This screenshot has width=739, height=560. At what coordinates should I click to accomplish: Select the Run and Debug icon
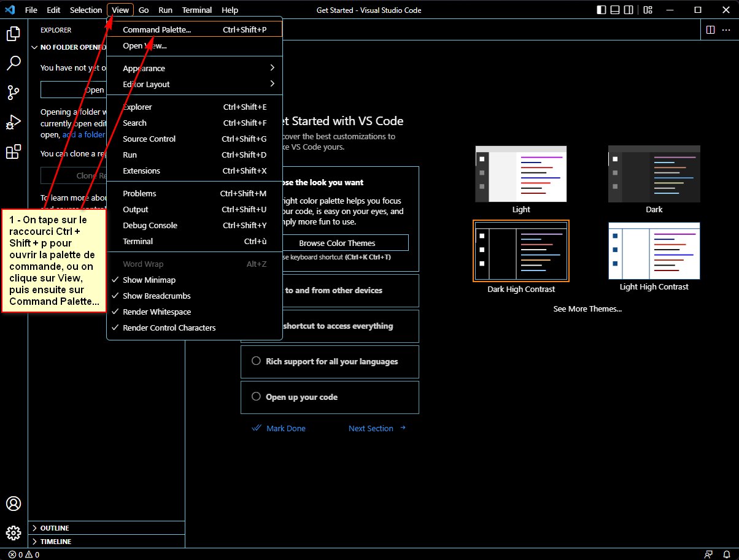(x=14, y=122)
